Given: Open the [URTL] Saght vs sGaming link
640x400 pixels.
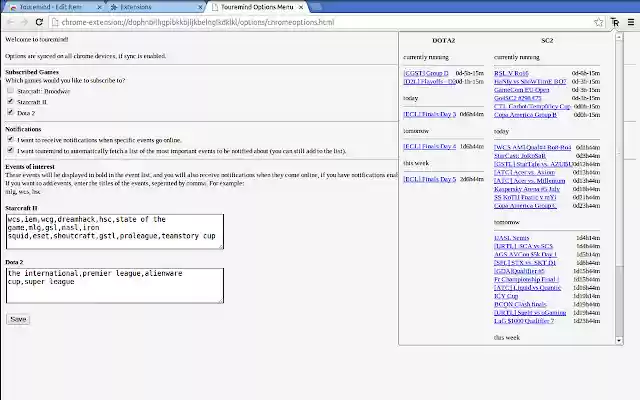Looking at the screenshot, I should tap(530, 313).
